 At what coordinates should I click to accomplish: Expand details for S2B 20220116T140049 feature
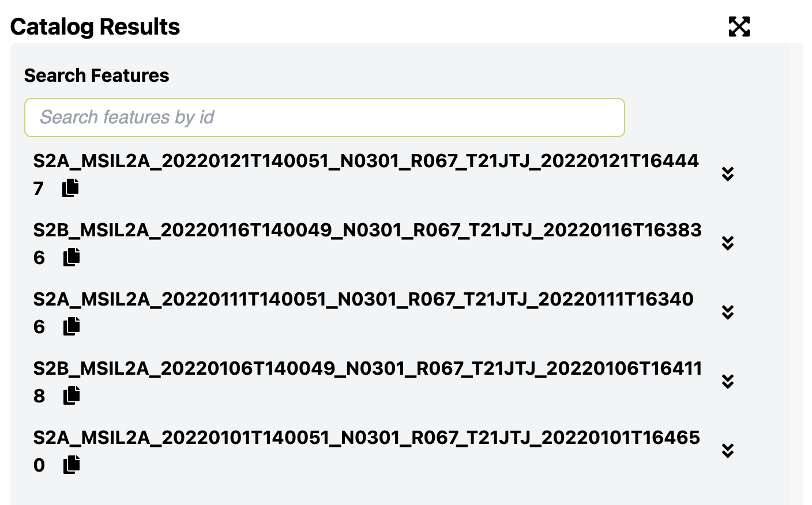[x=728, y=243]
